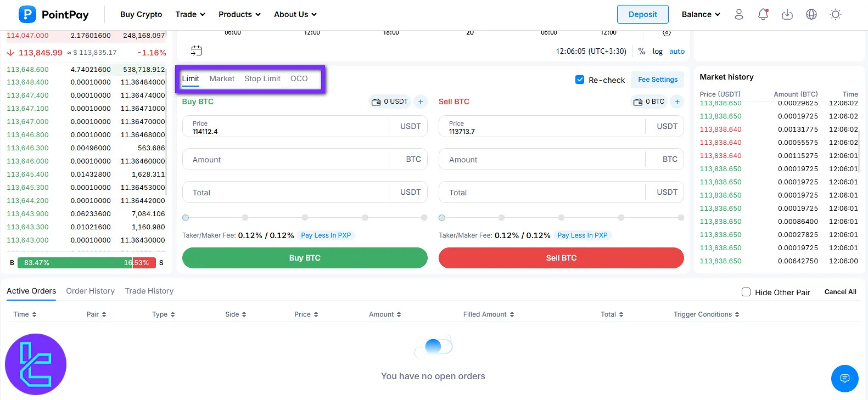Toggle log scale on the chart
Image resolution: width=868 pixels, height=400 pixels.
click(657, 51)
